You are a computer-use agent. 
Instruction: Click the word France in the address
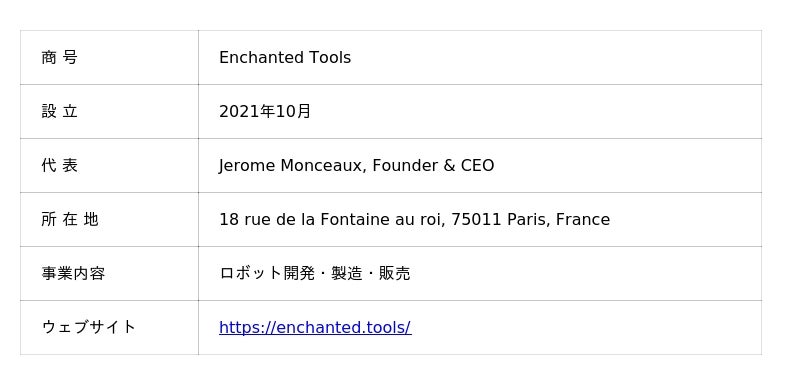pyautogui.click(x=583, y=220)
